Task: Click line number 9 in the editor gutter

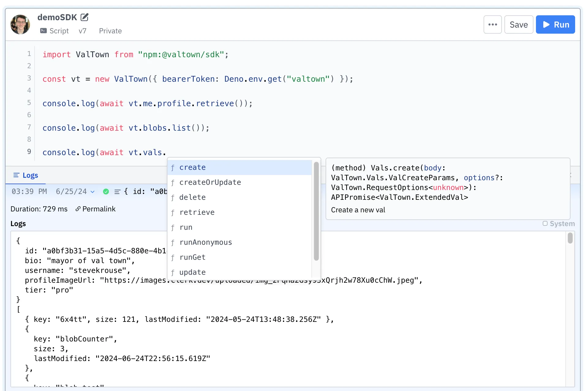Action: pyautogui.click(x=29, y=151)
